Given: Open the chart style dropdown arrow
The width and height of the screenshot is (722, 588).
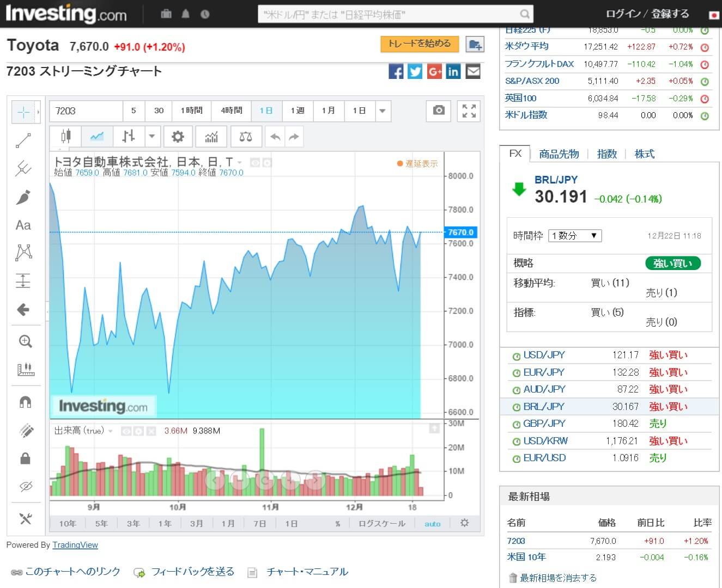Looking at the screenshot, I should point(153,136).
